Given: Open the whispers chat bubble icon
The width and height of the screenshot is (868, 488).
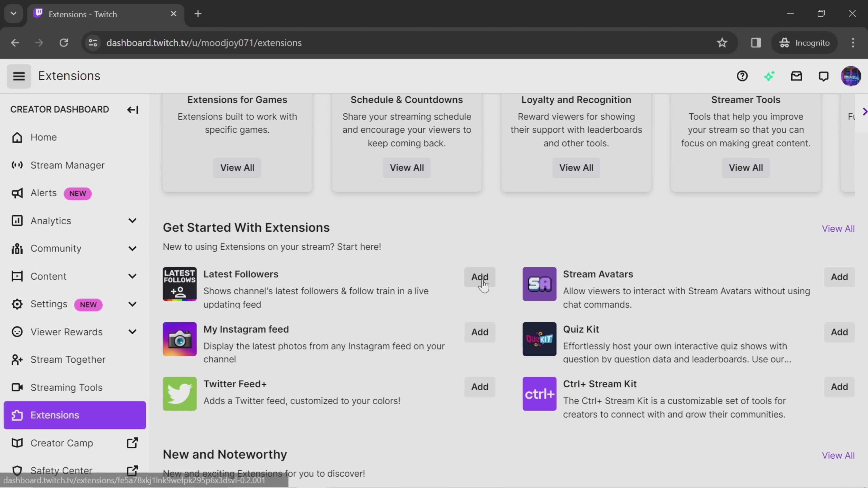Looking at the screenshot, I should (823, 76).
